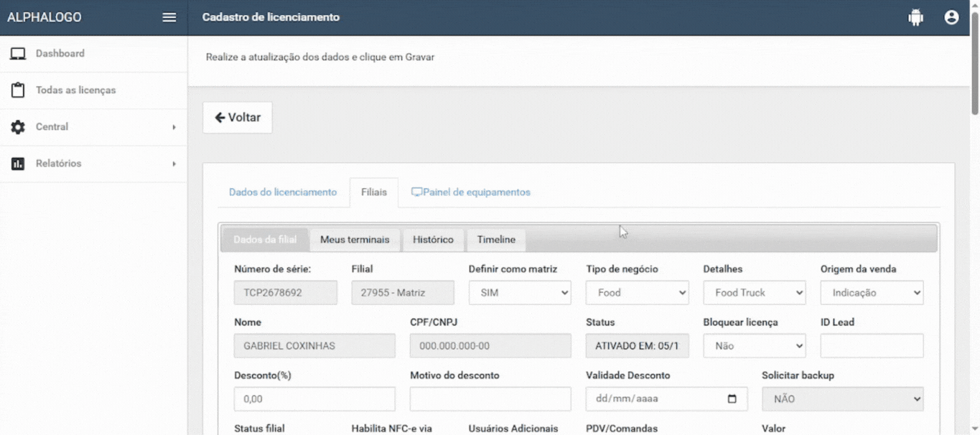This screenshot has width=980, height=435.
Task: Switch to the Meus terminais tab
Action: 355,240
